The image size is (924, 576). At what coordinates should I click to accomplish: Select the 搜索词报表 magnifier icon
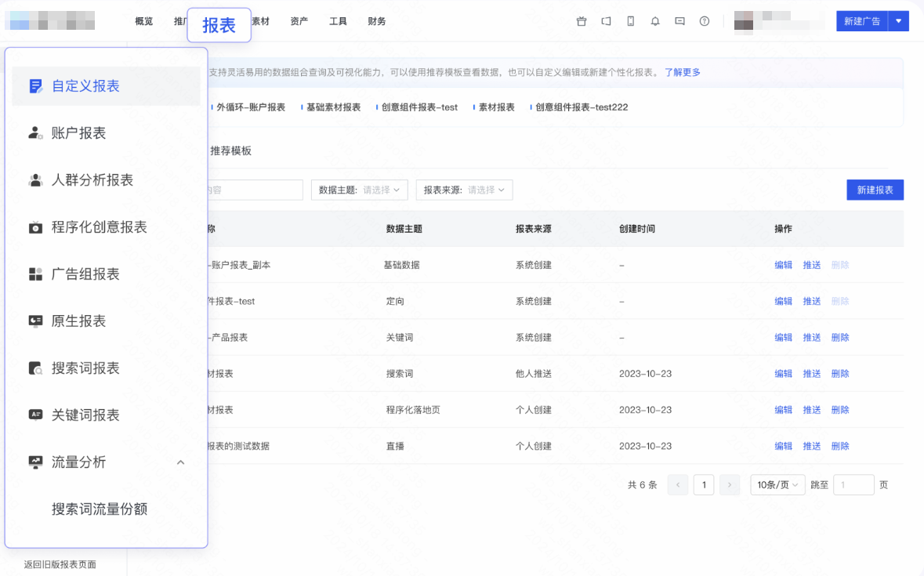point(34,368)
